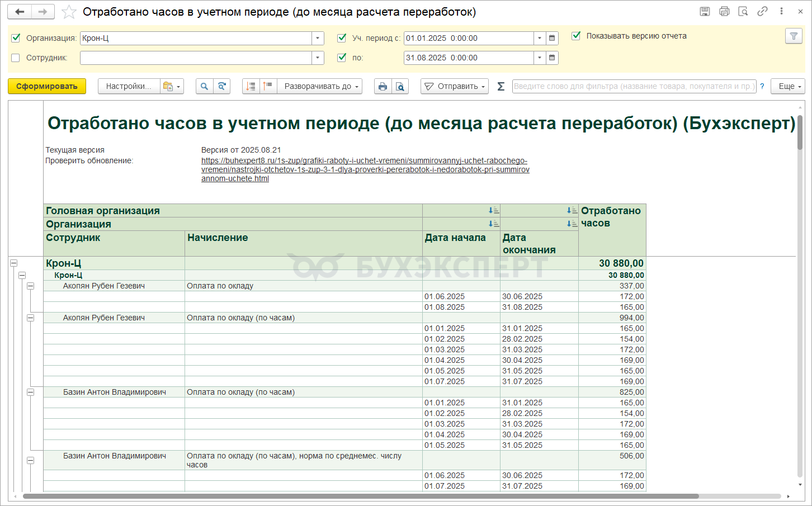Open the Организация dropdown list
812x506 pixels.
pyautogui.click(x=318, y=38)
